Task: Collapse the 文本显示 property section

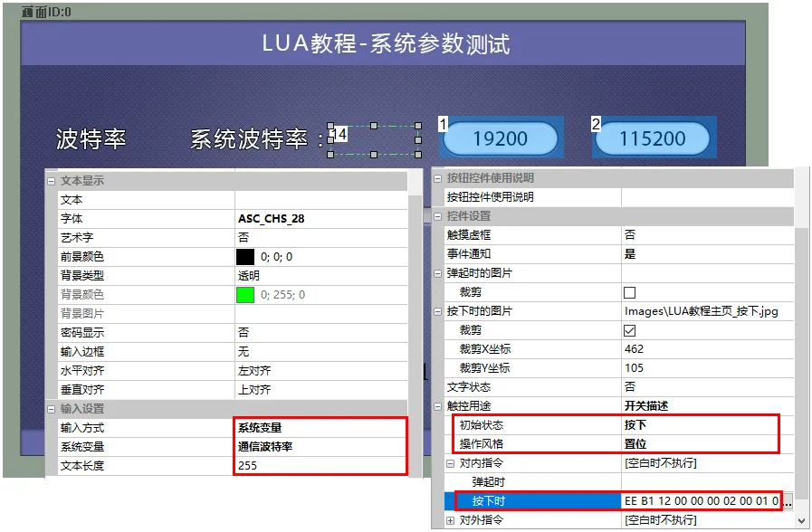Action: (52, 179)
